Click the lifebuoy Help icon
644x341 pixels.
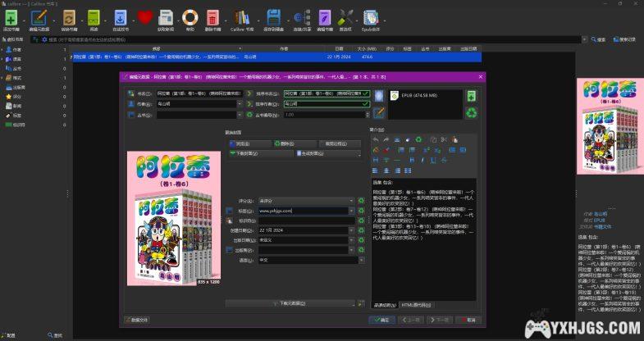pyautogui.click(x=190, y=18)
